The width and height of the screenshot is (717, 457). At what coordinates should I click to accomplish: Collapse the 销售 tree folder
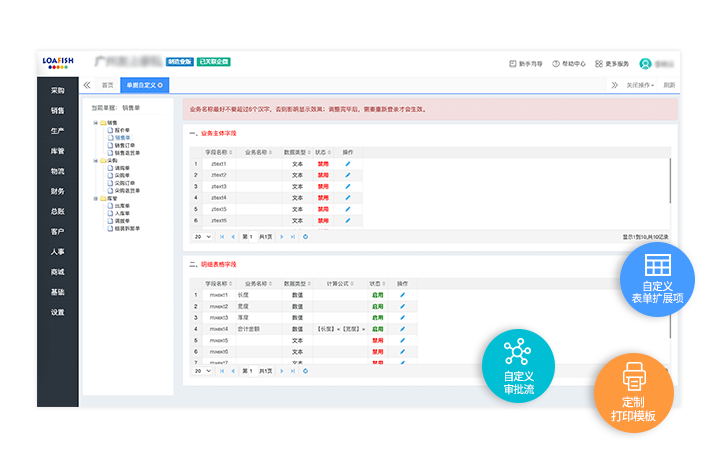pos(96,123)
